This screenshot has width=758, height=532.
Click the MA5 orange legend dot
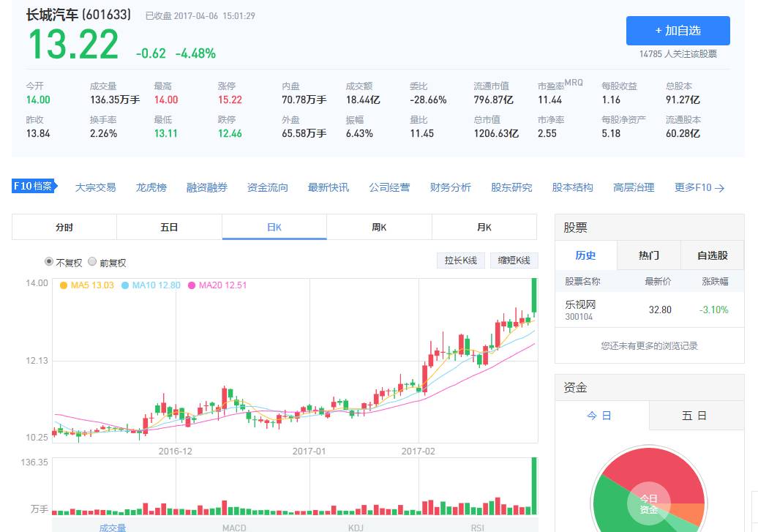pos(64,285)
